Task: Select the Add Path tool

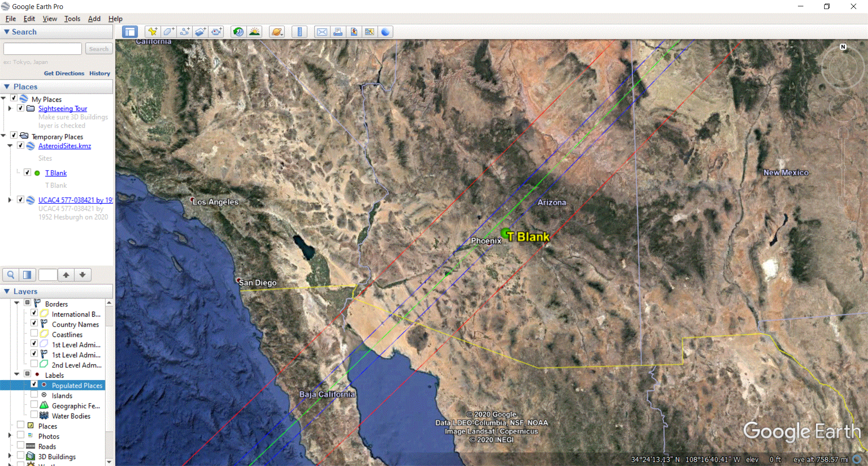Action: pyautogui.click(x=184, y=32)
